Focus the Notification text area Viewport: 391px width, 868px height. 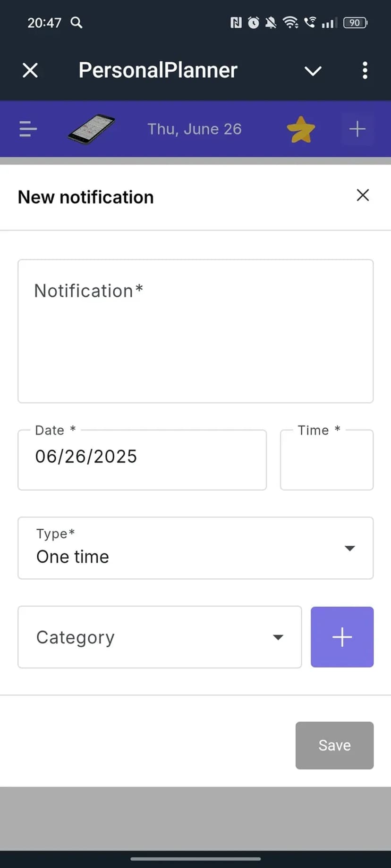pos(195,331)
